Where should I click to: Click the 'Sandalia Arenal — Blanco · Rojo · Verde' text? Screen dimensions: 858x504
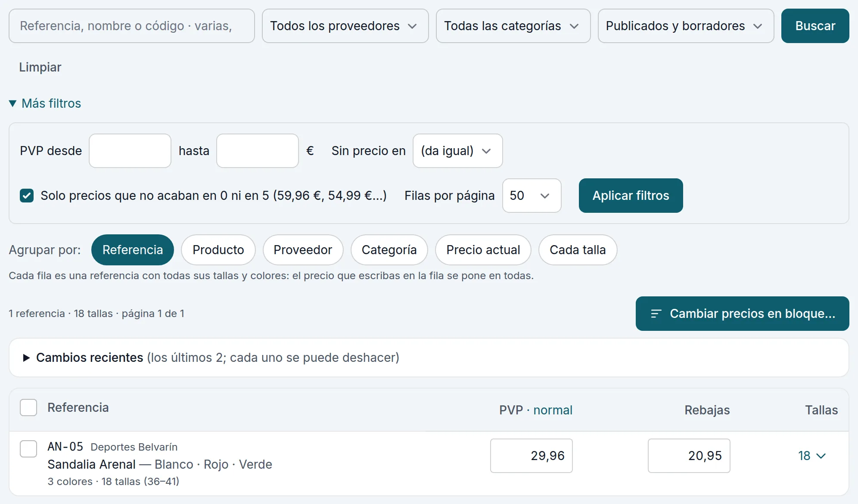click(160, 464)
